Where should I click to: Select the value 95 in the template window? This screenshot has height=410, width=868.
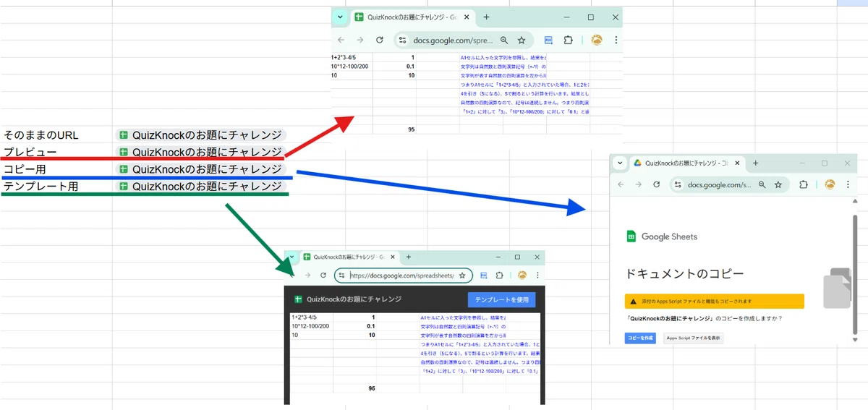click(x=372, y=388)
